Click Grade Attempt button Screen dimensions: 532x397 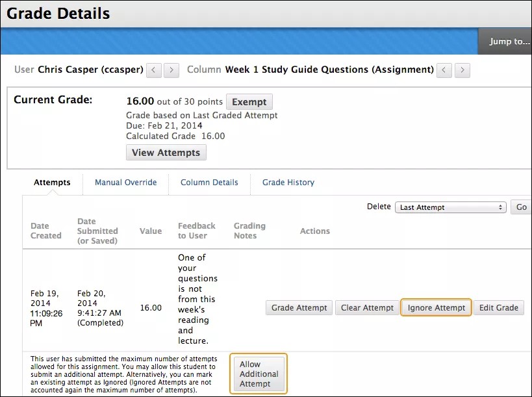(x=299, y=308)
